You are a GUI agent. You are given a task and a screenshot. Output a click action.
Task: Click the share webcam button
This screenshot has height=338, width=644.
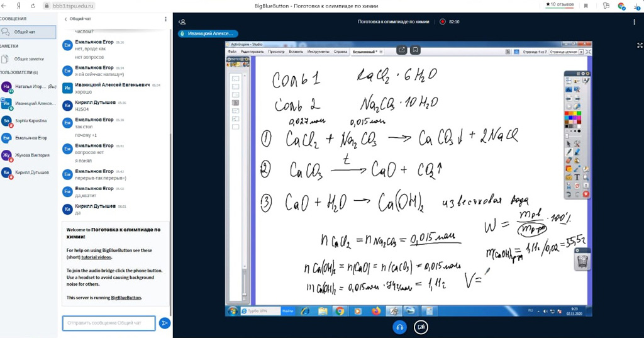coord(421,327)
